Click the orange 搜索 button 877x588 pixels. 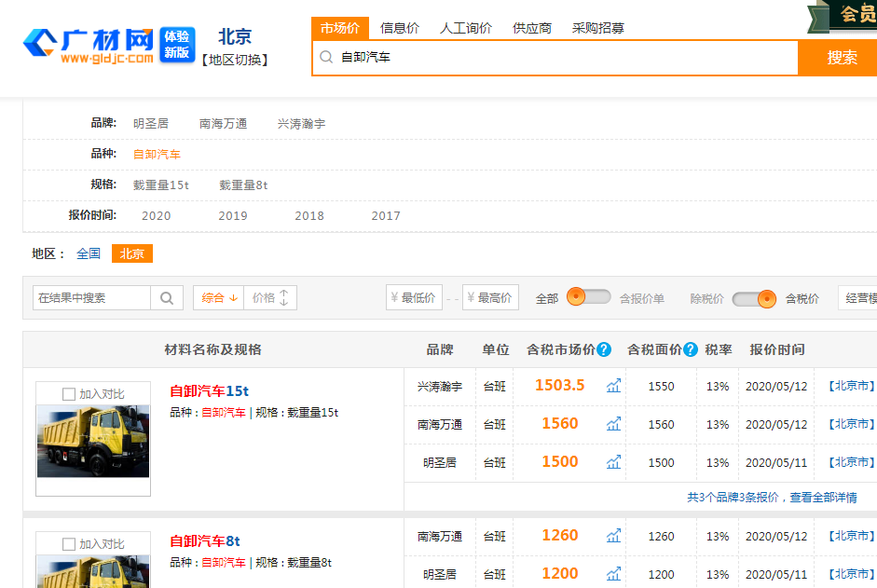pyautogui.click(x=837, y=57)
